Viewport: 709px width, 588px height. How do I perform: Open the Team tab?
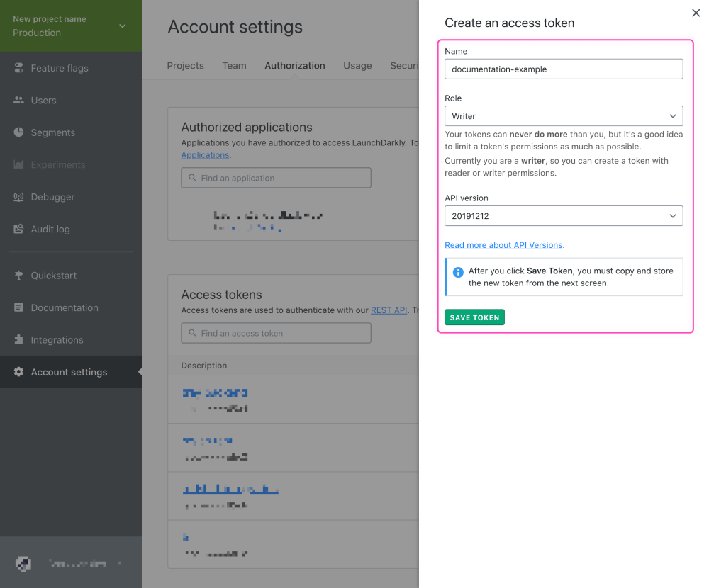234,65
